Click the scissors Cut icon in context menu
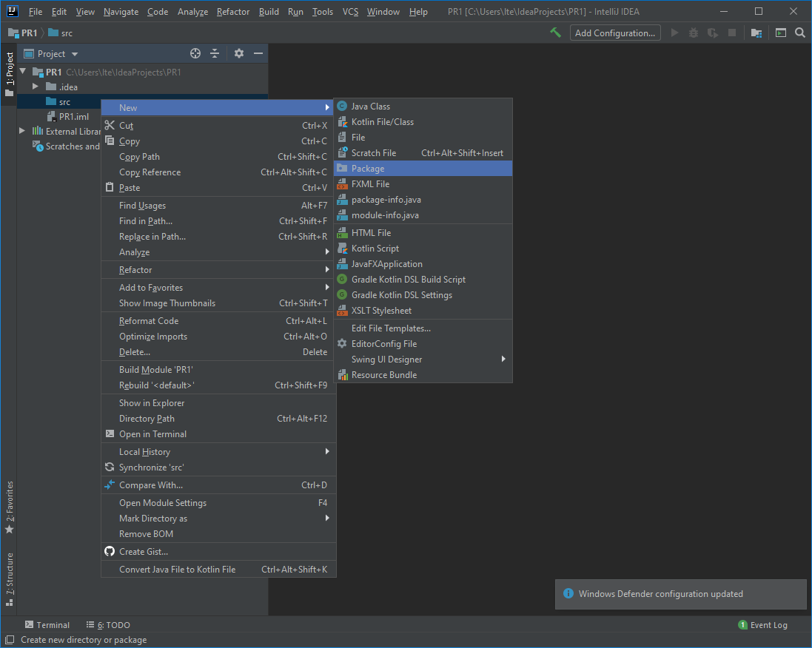This screenshot has height=648, width=812. 110,125
